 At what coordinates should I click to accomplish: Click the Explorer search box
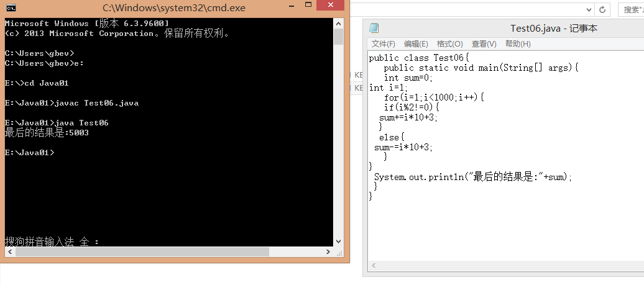pos(632,10)
